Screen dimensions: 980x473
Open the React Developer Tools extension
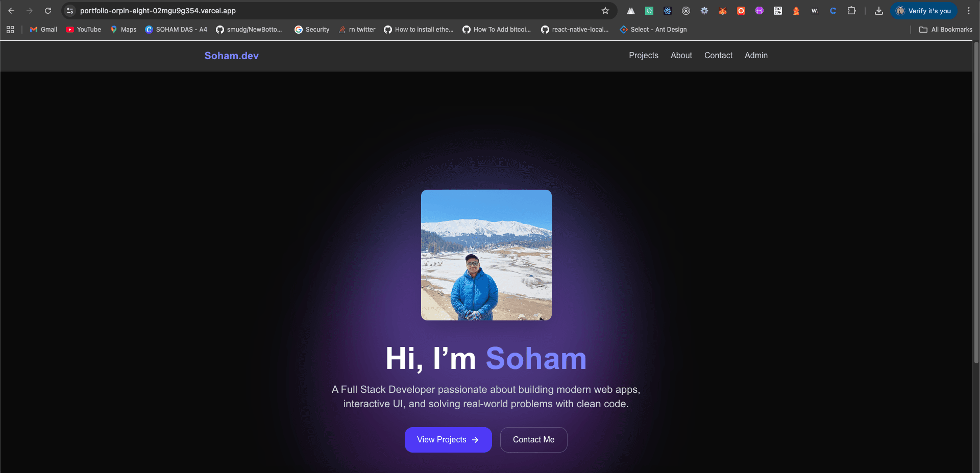668,11
